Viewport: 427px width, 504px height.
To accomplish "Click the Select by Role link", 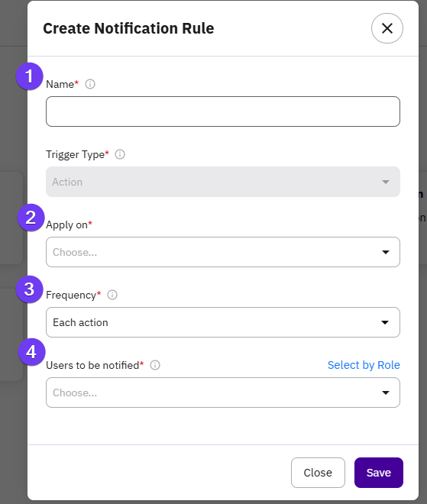I will [364, 365].
